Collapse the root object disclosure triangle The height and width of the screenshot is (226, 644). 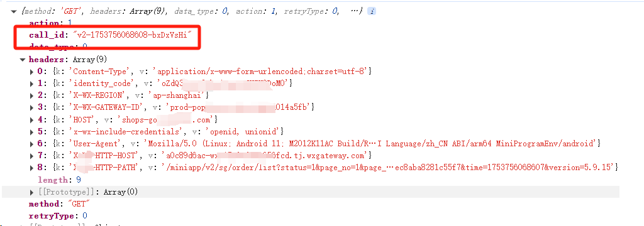tap(14, 12)
